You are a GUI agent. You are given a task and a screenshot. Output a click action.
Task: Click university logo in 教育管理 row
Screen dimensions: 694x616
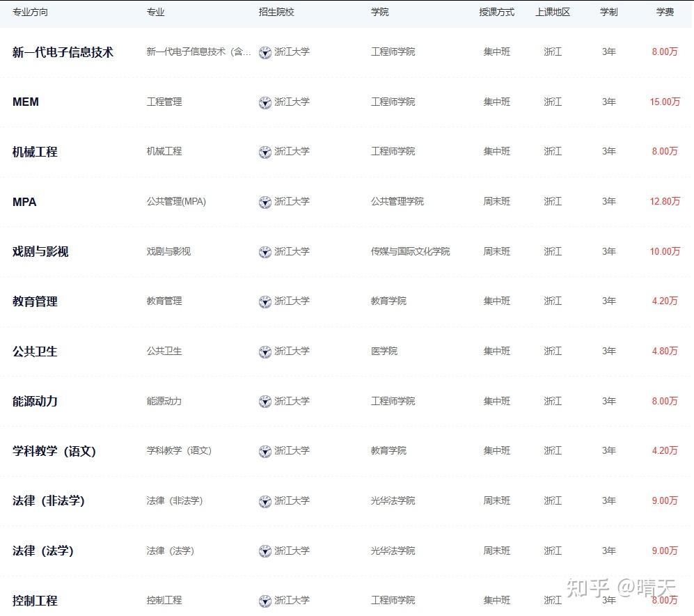tap(265, 302)
